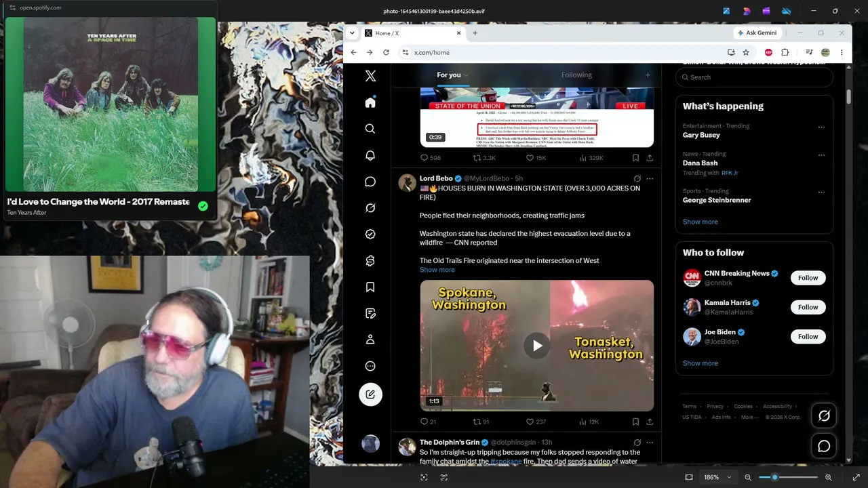The width and height of the screenshot is (868, 488).
Task: Open browser three-dot menu
Action: [842, 52]
